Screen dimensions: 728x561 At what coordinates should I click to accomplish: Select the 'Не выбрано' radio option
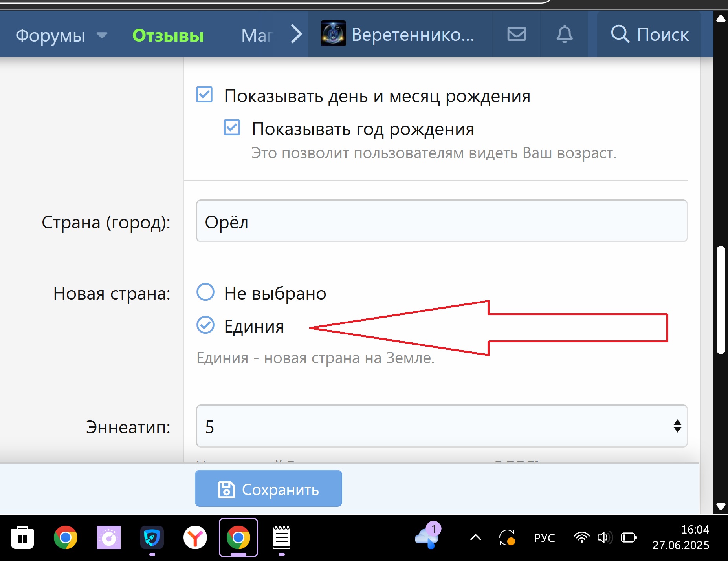coord(205,292)
